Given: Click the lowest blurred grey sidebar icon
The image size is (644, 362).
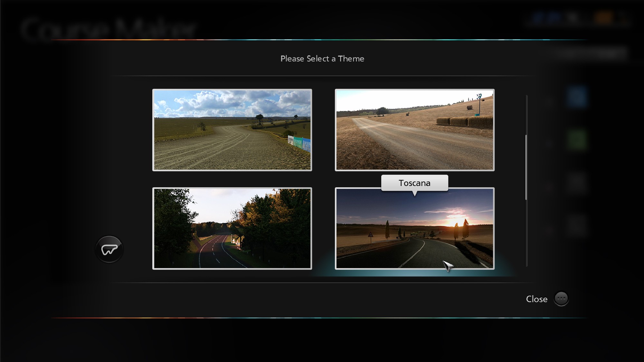Looking at the screenshot, I should [x=577, y=225].
